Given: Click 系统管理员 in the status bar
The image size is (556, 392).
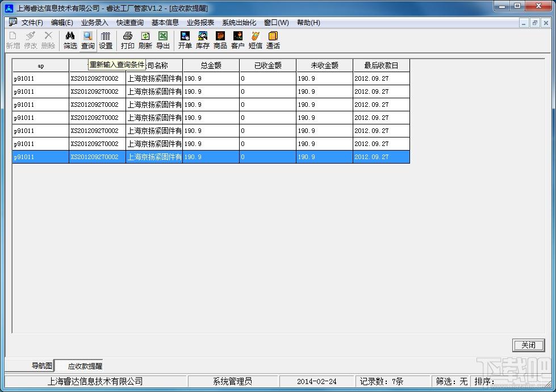Looking at the screenshot, I should [233, 381].
